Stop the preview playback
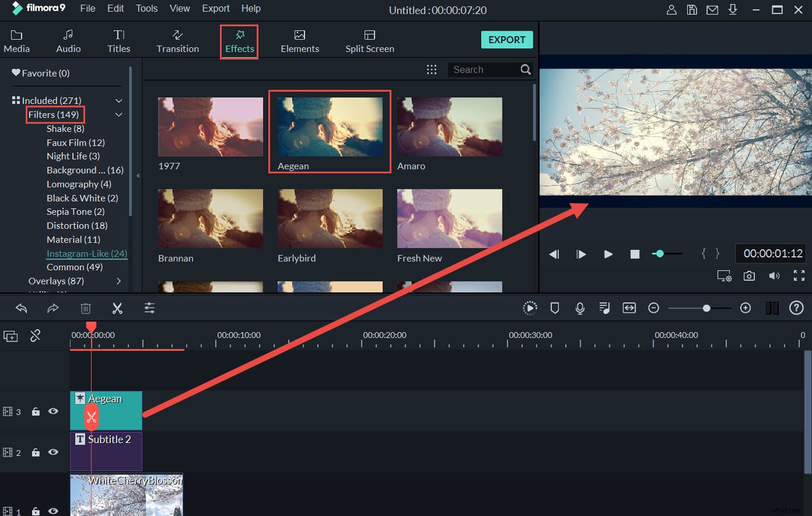812x516 pixels. pyautogui.click(x=635, y=254)
